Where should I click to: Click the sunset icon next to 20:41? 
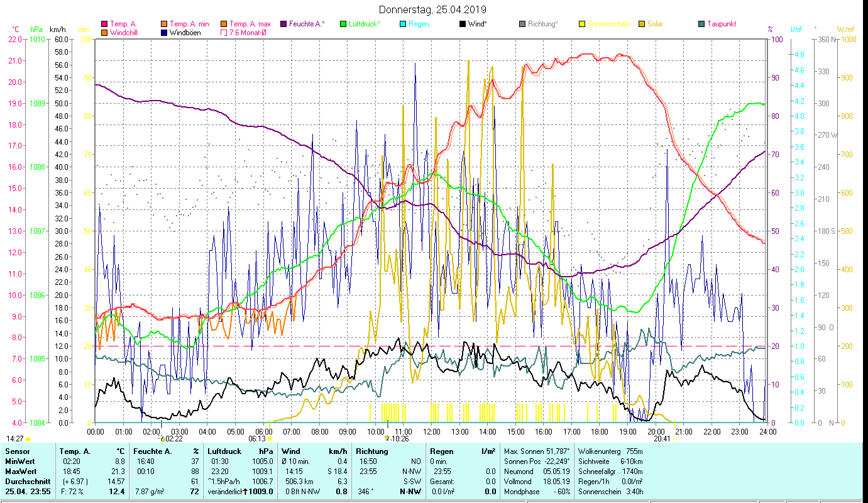pos(674,439)
